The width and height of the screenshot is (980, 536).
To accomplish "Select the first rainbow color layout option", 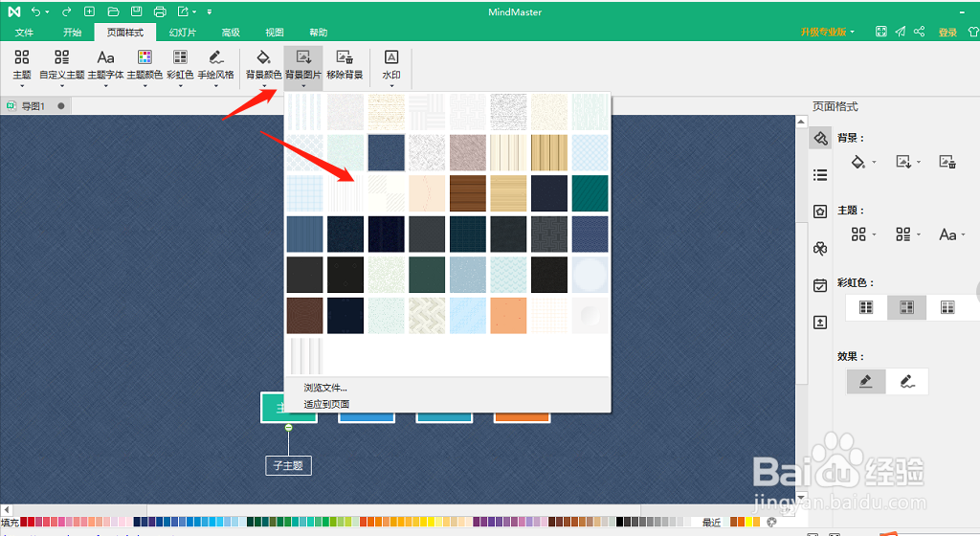I will [x=866, y=306].
